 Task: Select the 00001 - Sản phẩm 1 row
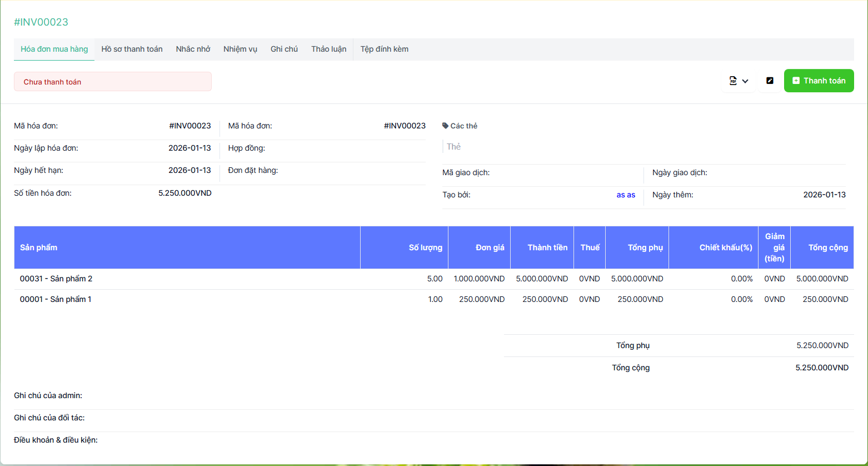click(56, 299)
